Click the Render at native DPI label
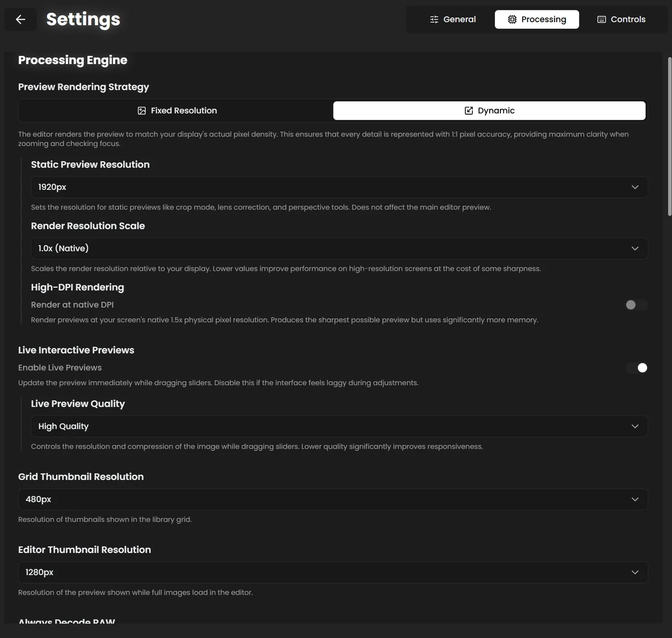 pyautogui.click(x=72, y=305)
